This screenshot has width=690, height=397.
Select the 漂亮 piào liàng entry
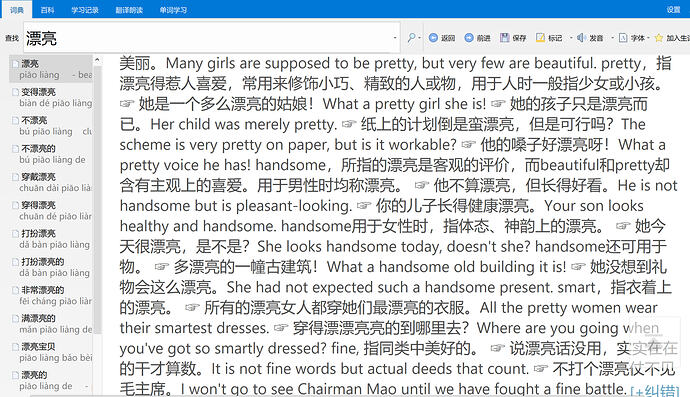pyautogui.click(x=51, y=69)
